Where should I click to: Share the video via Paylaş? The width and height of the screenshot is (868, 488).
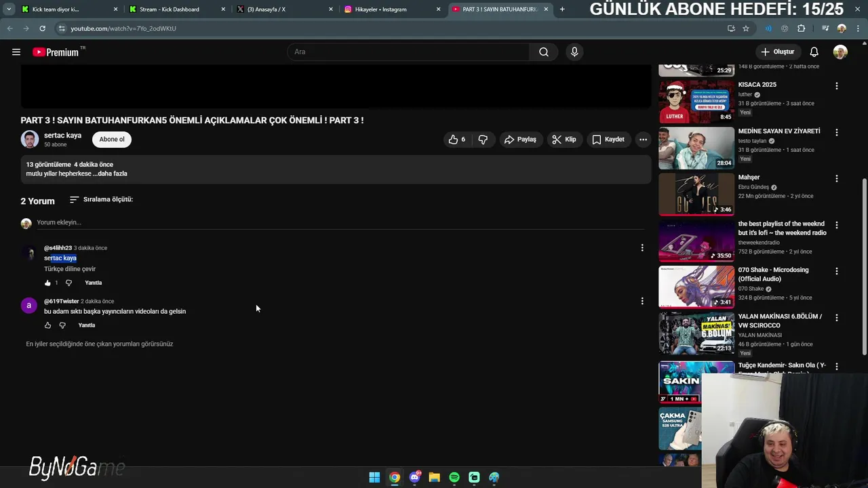pos(520,140)
